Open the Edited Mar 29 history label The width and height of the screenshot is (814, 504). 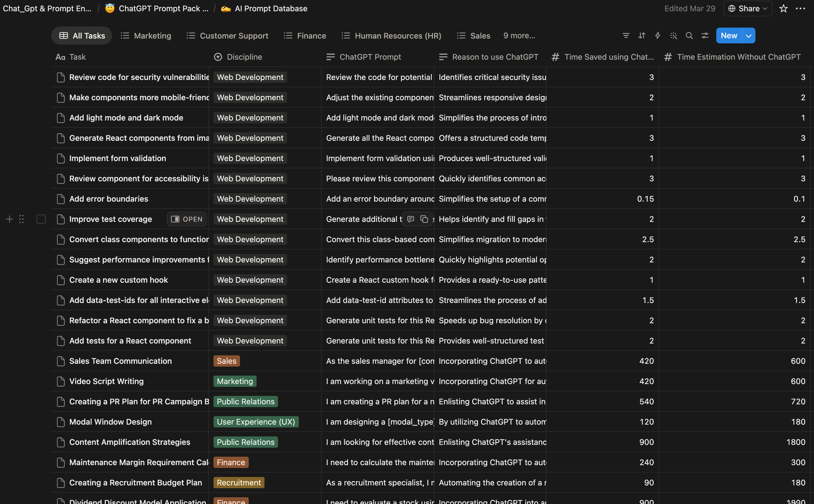pos(690,9)
